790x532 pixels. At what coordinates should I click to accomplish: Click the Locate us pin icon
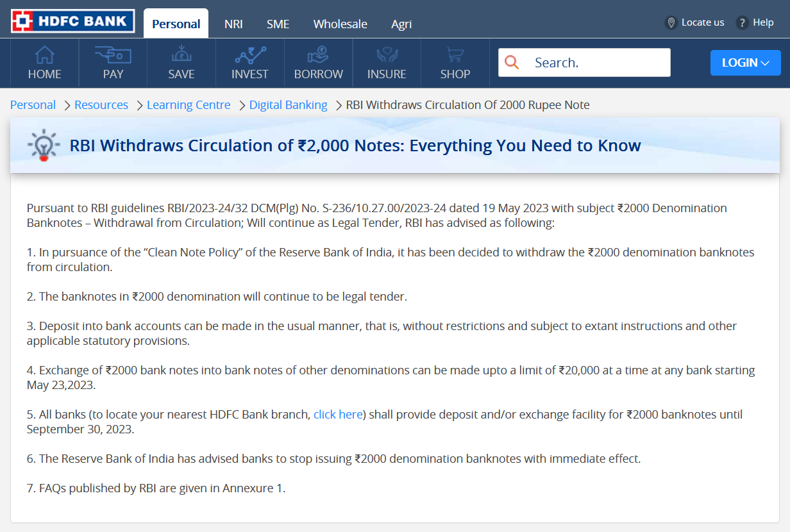coord(671,23)
